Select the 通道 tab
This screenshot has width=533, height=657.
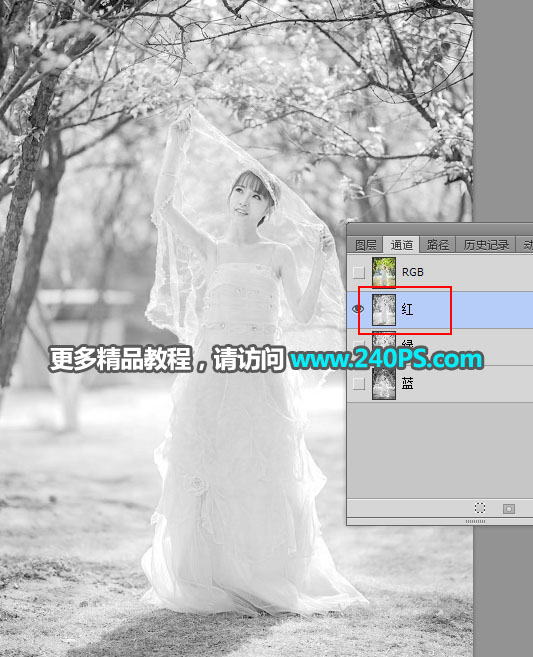(x=401, y=245)
